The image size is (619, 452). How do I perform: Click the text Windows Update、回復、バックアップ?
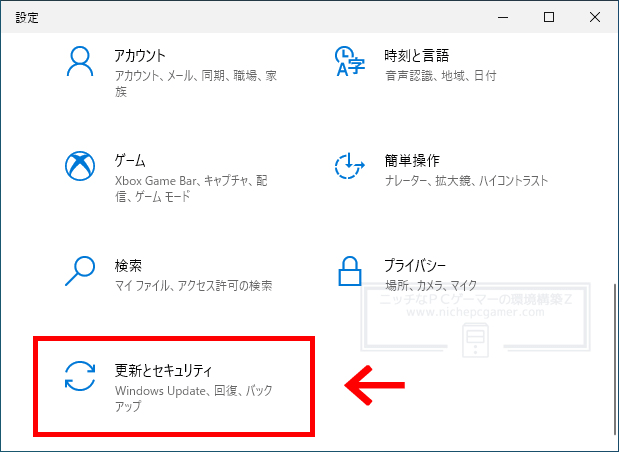click(193, 398)
